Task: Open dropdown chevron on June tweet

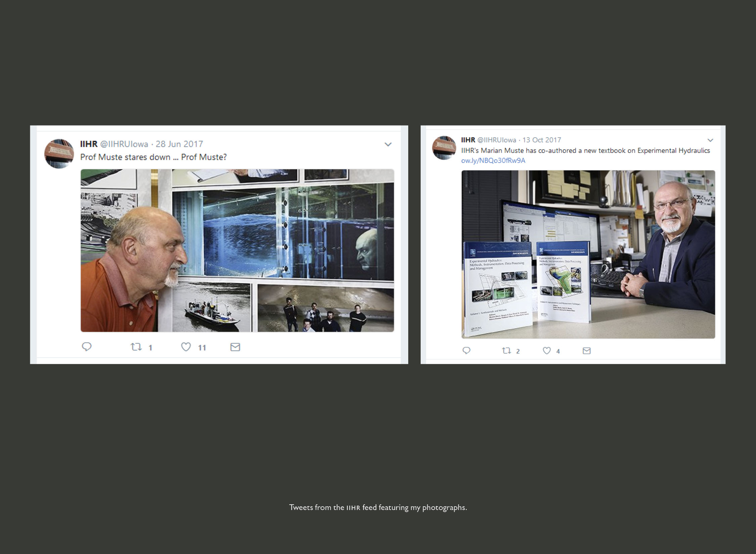Action: click(x=388, y=144)
